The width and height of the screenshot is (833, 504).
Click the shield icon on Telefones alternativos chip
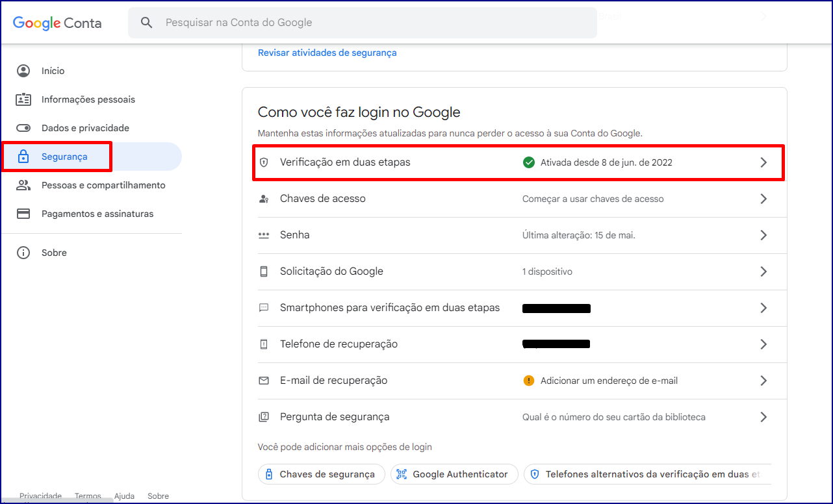coord(535,474)
